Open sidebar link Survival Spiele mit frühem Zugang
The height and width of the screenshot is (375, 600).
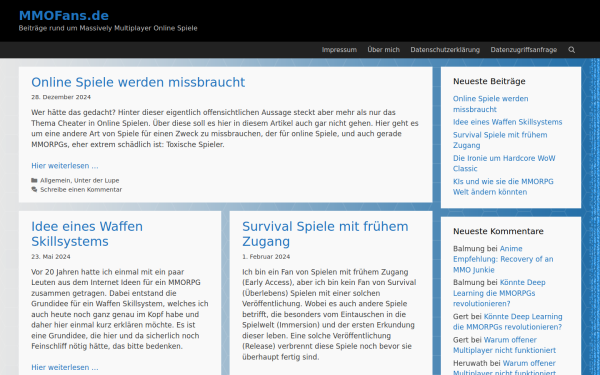coord(500,140)
